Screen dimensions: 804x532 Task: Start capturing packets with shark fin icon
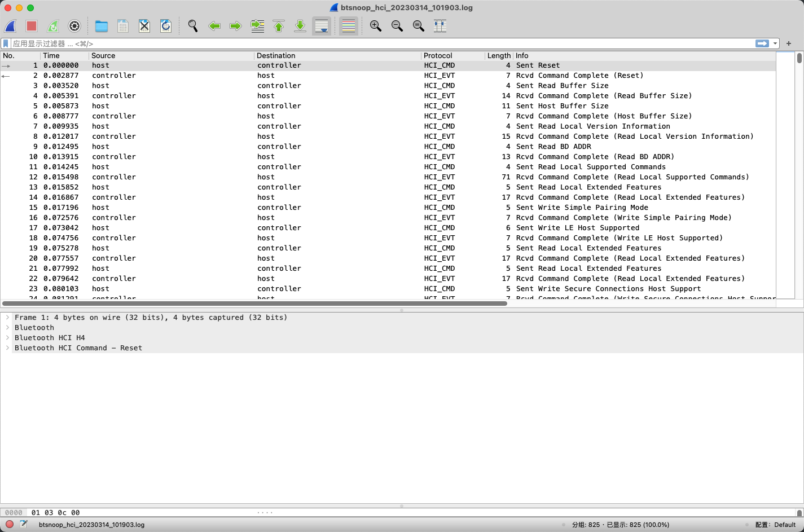(11, 26)
